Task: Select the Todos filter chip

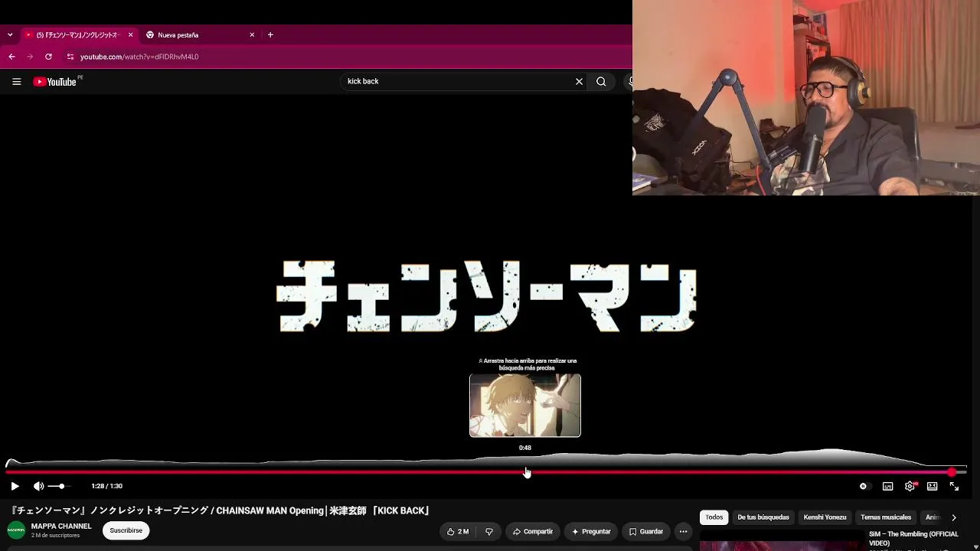Action: click(714, 517)
